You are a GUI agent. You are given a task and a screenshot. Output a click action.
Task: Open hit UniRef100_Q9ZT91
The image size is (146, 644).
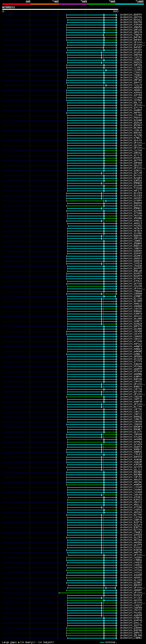[x=131, y=17]
